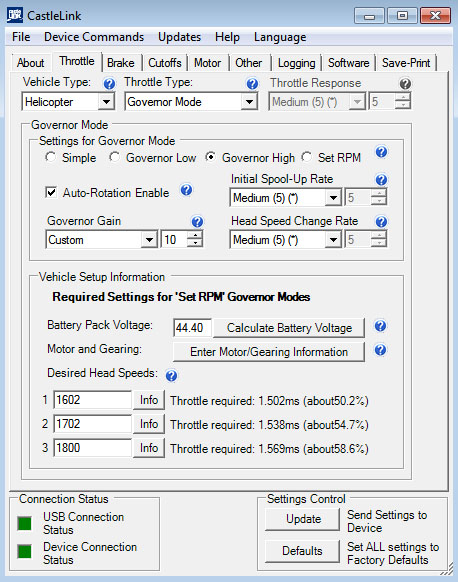This screenshot has width=458, height=582.
Task: Click the USB Connection Status indicator
Action: pos(24,523)
